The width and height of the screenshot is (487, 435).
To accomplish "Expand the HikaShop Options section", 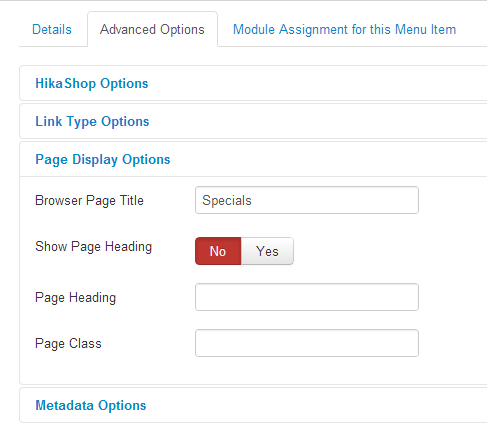I will point(92,83).
